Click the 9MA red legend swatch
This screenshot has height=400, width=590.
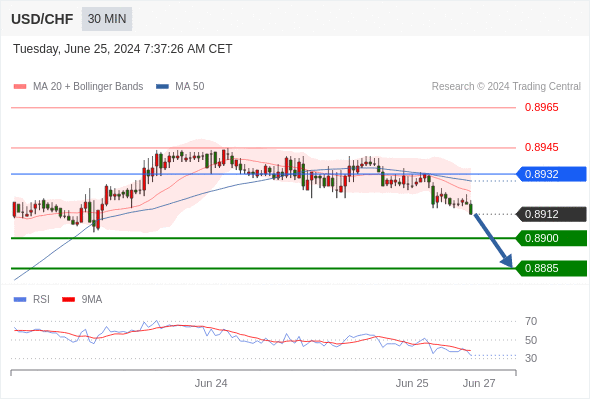point(68,300)
